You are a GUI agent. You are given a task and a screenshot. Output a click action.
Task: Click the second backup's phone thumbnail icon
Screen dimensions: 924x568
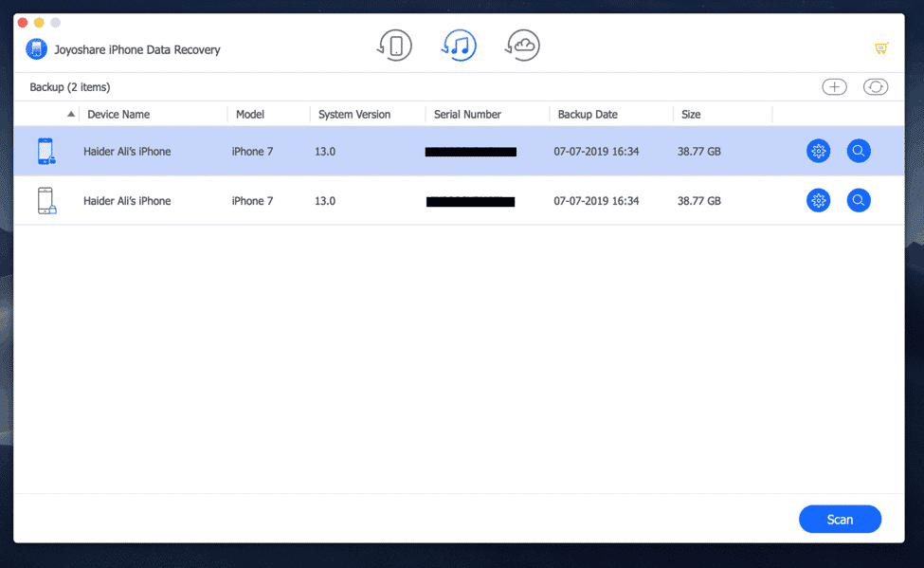point(45,200)
